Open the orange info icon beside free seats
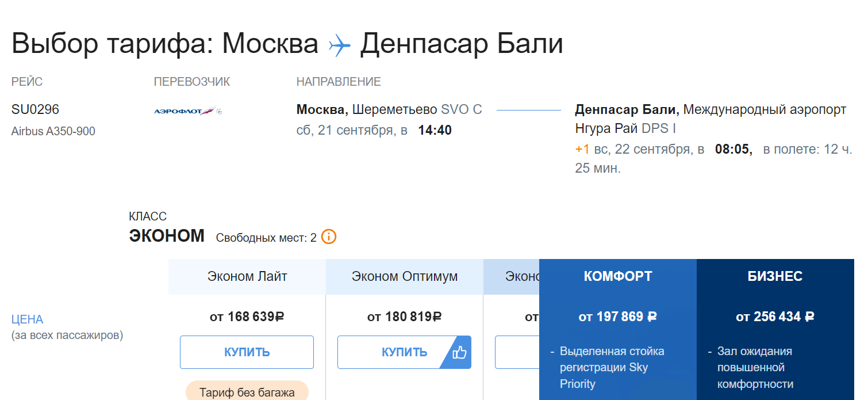The height and width of the screenshot is (400, 868). (x=329, y=237)
